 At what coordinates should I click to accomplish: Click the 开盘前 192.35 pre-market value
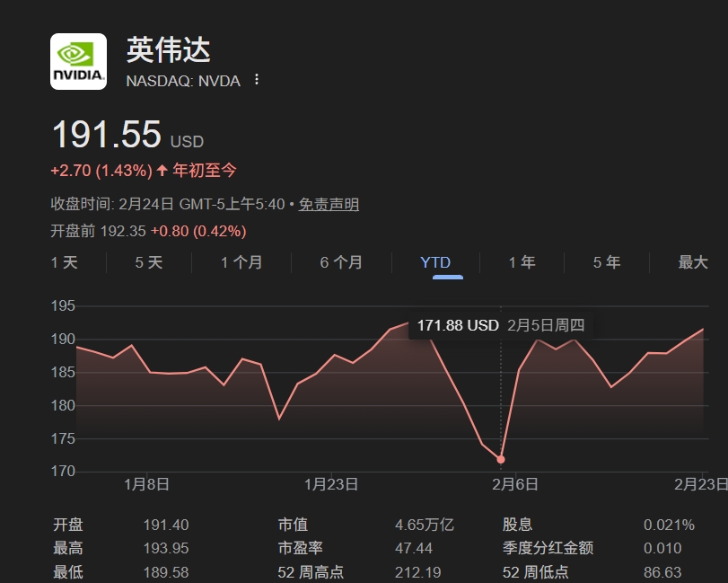(x=98, y=231)
